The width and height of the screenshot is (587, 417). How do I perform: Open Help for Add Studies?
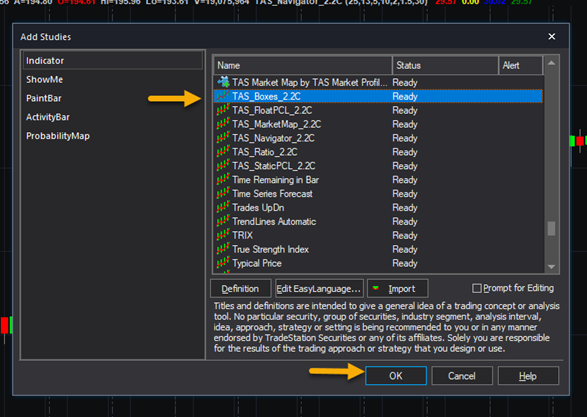pyautogui.click(x=528, y=376)
